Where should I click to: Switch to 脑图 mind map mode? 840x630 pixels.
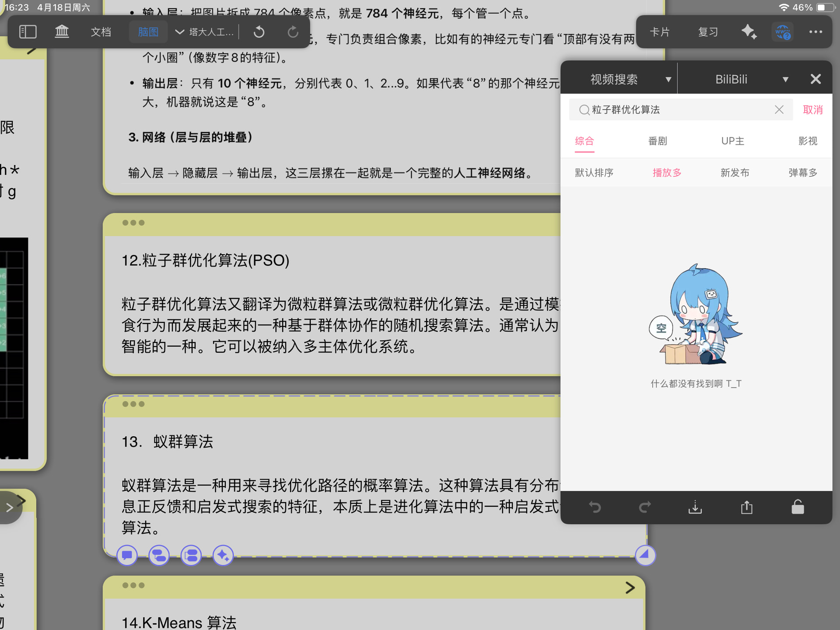[148, 31]
